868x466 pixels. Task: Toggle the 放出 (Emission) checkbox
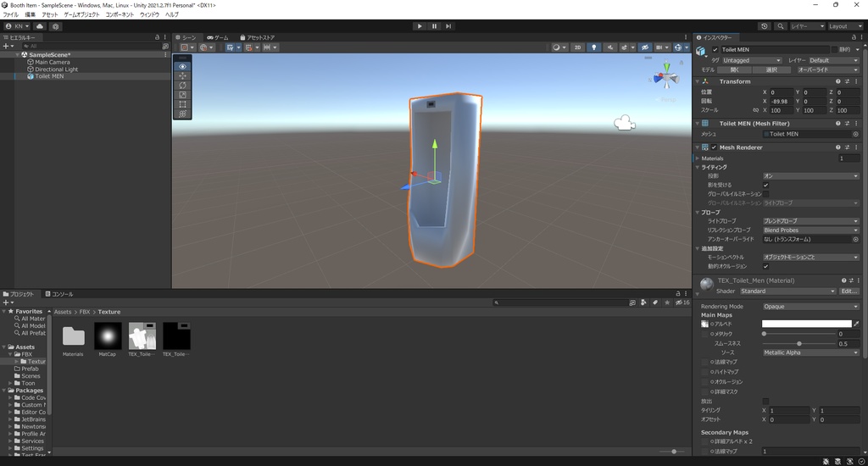[765, 402]
